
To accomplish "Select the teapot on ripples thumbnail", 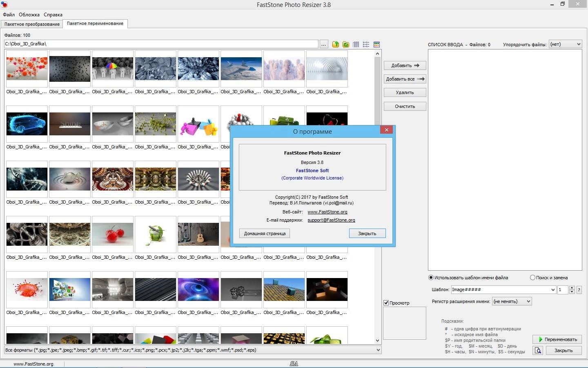I will [x=70, y=179].
